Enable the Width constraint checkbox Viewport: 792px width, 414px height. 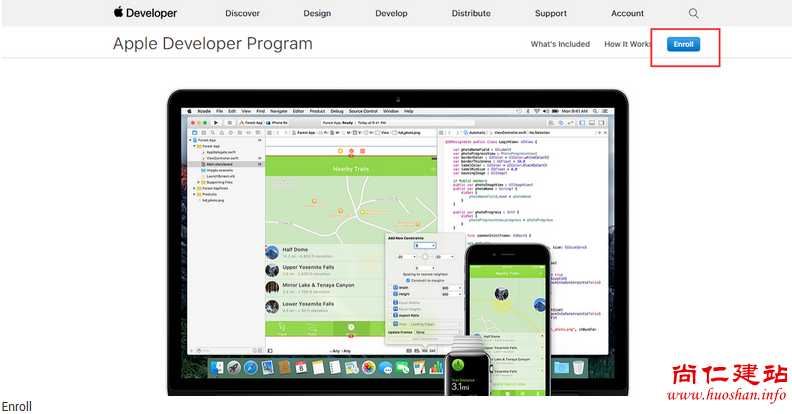[x=390, y=288]
